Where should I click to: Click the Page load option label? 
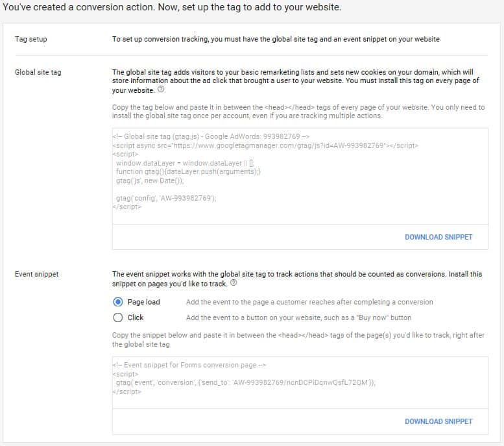coord(144,302)
